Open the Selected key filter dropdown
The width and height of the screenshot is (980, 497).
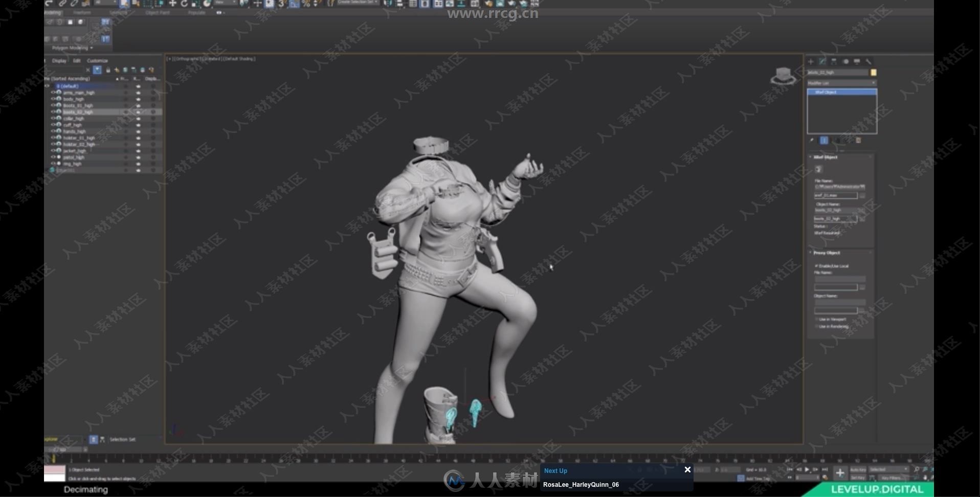(x=889, y=469)
